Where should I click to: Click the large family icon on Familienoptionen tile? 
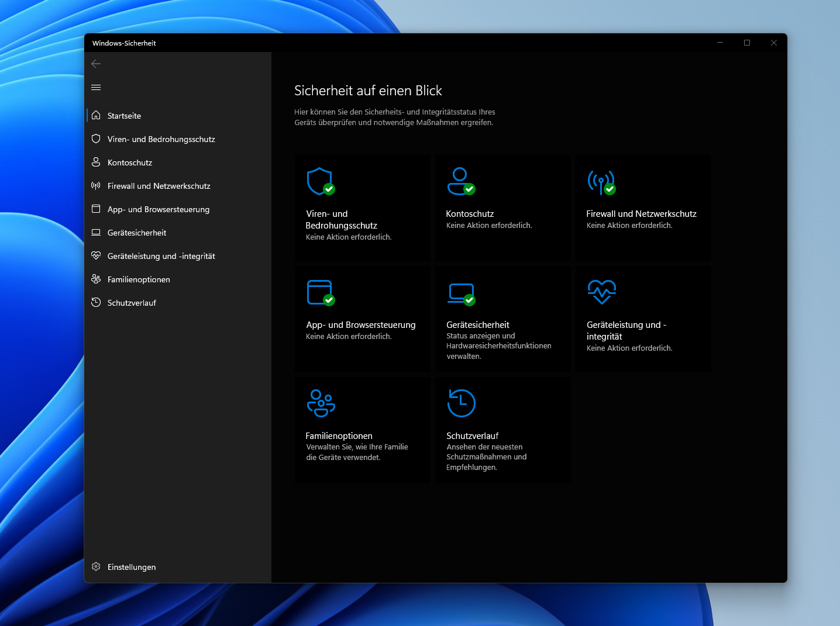pyautogui.click(x=321, y=403)
